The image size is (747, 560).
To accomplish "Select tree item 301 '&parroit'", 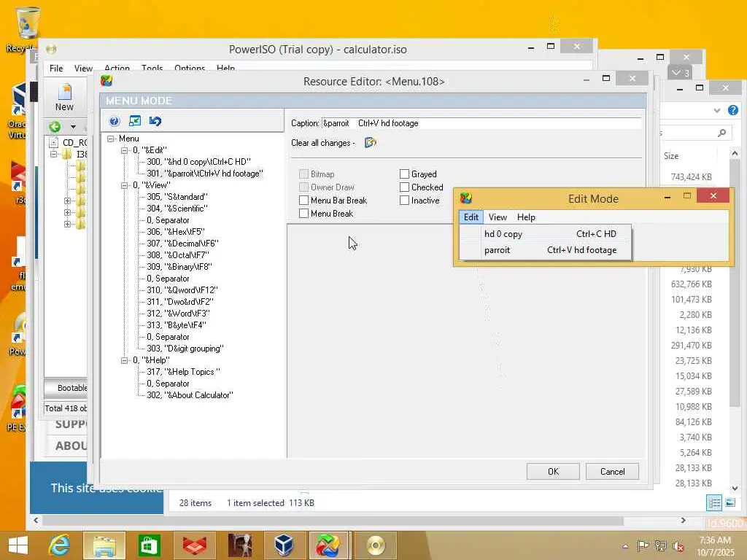I will click(x=205, y=174).
